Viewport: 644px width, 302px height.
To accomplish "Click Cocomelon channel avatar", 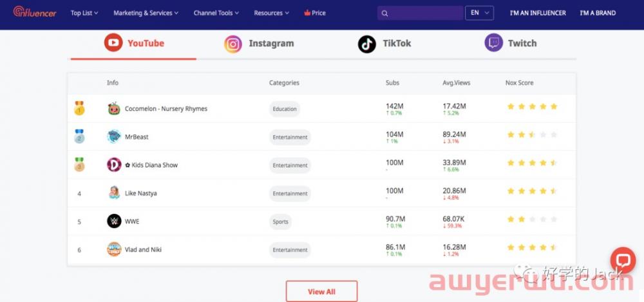I will coord(114,108).
